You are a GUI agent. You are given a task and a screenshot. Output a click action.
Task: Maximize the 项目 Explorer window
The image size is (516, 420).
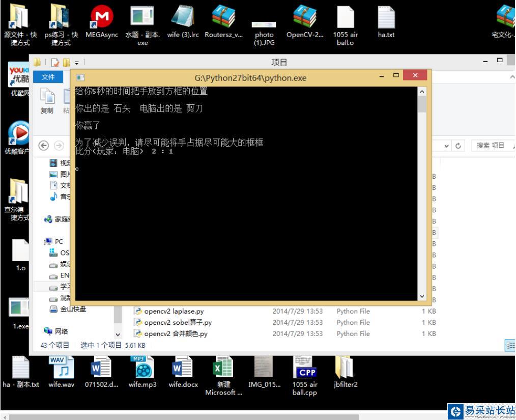[500, 60]
